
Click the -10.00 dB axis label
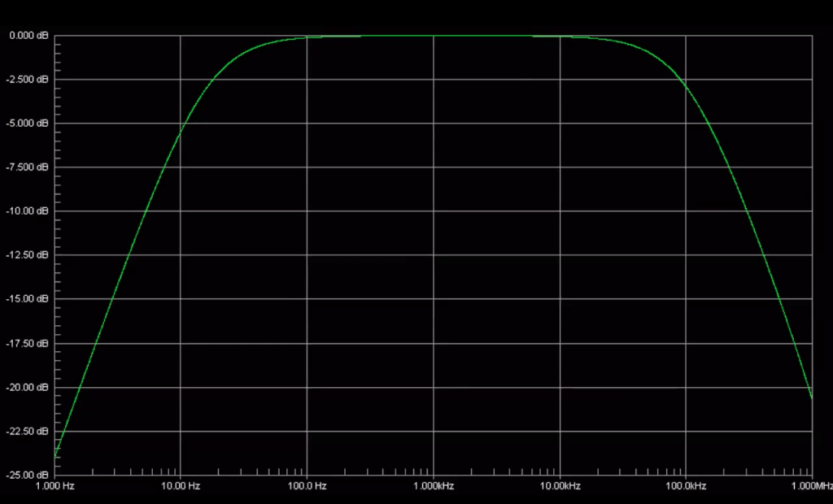click(27, 211)
